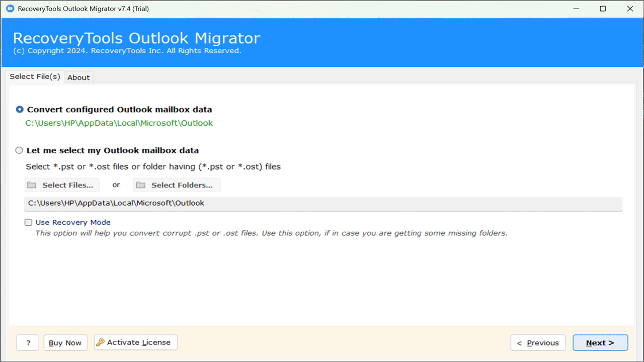Click the Recovery Mode description text
The width and height of the screenshot is (644, 362).
pyautogui.click(x=271, y=233)
